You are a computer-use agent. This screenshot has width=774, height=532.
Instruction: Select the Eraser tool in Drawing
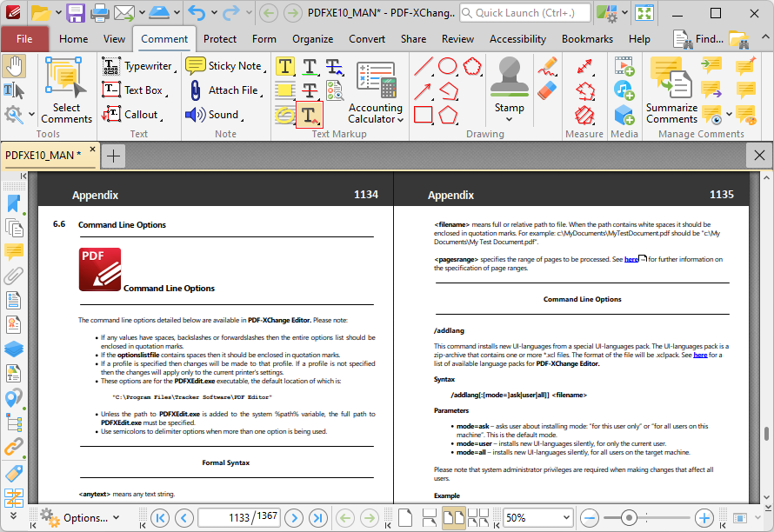[x=547, y=90]
